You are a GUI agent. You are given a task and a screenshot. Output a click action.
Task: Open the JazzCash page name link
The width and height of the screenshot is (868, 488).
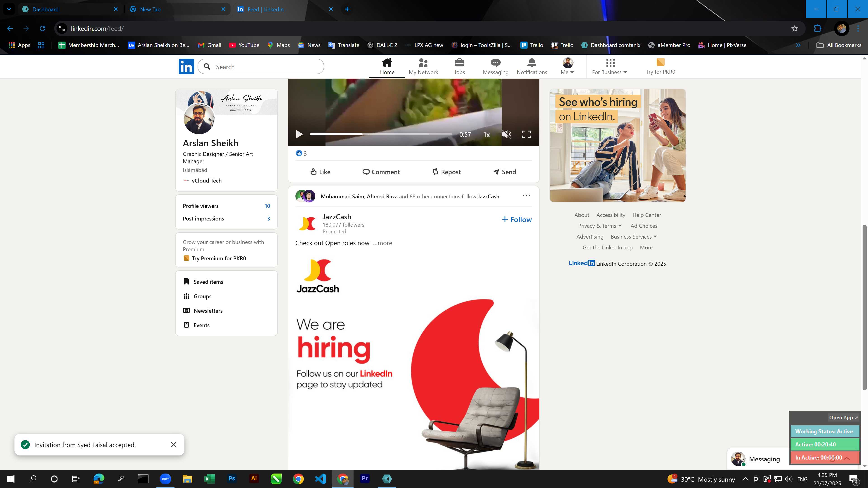point(337,217)
